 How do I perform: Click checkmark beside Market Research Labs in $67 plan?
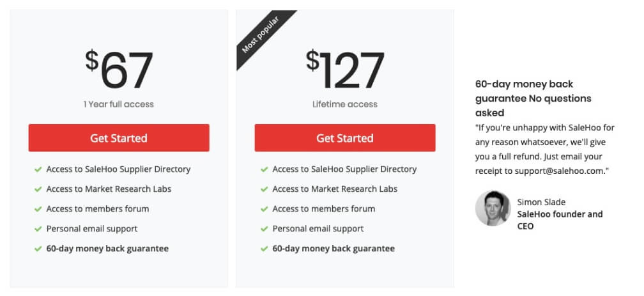pos(38,189)
